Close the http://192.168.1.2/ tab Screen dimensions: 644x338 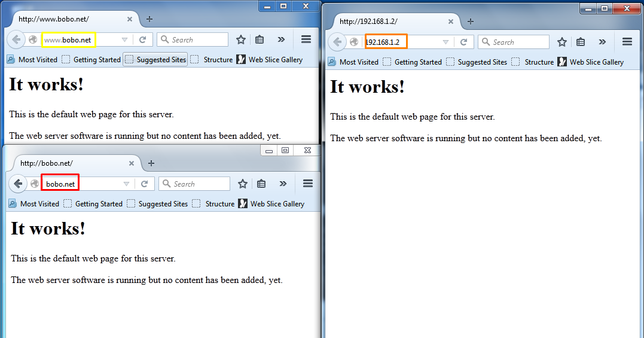[x=451, y=22]
